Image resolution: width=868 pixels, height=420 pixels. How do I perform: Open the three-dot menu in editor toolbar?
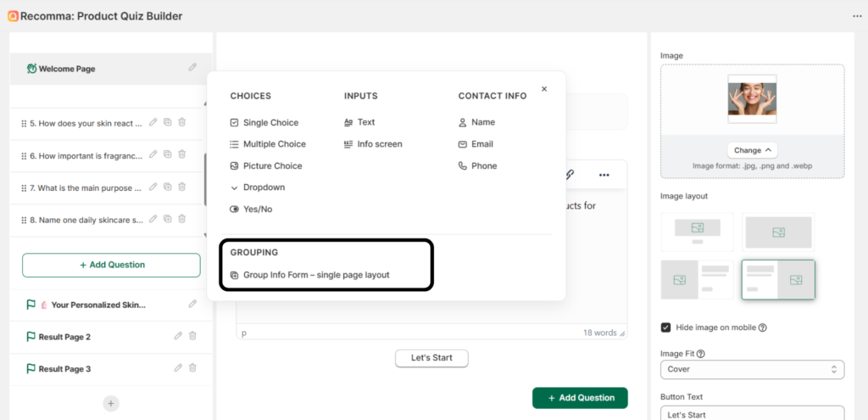coord(604,175)
